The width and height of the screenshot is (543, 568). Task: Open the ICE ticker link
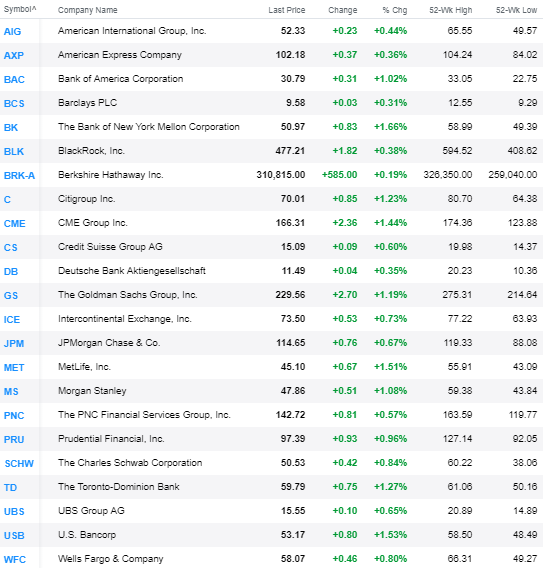click(x=12, y=320)
